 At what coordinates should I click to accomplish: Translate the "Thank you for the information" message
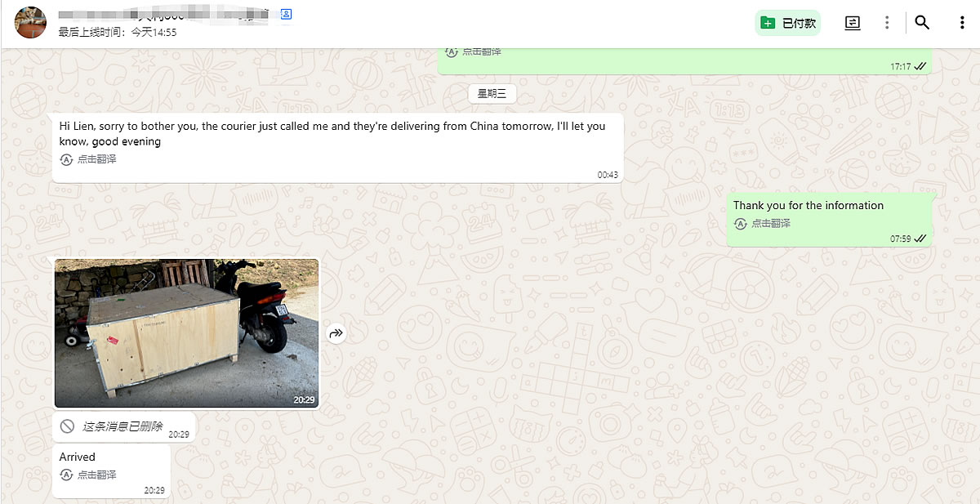tap(771, 223)
